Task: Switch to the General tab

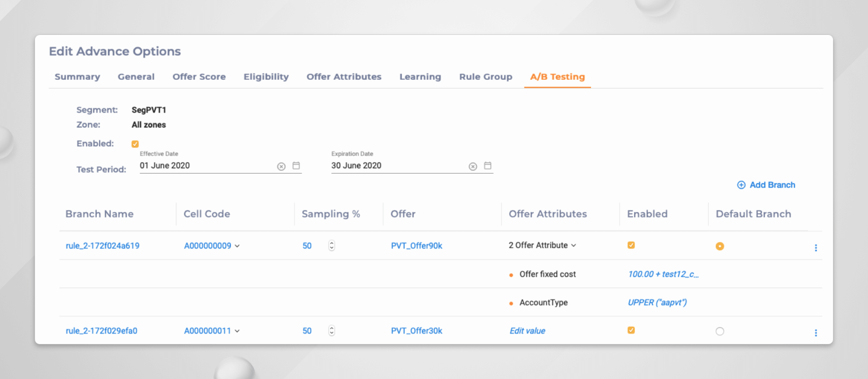Action: (x=136, y=77)
